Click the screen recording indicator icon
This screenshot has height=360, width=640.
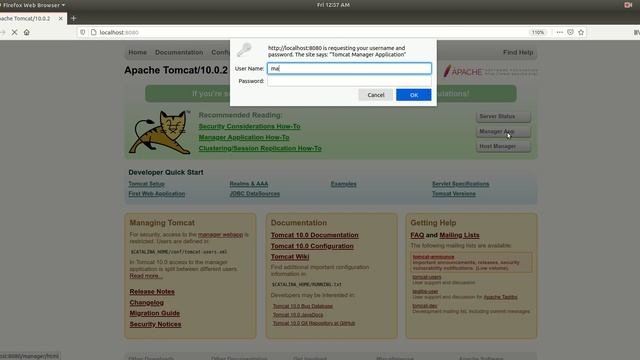click(628, 5)
